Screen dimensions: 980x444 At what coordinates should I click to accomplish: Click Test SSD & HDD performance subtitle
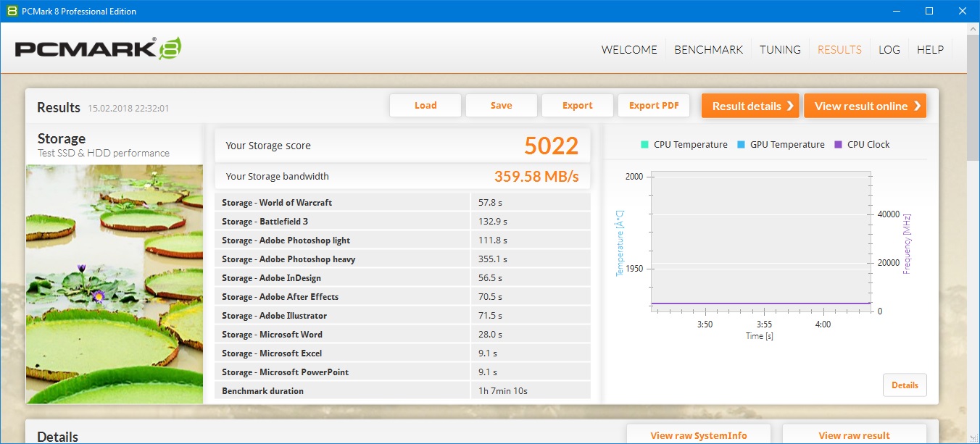pyautogui.click(x=104, y=154)
